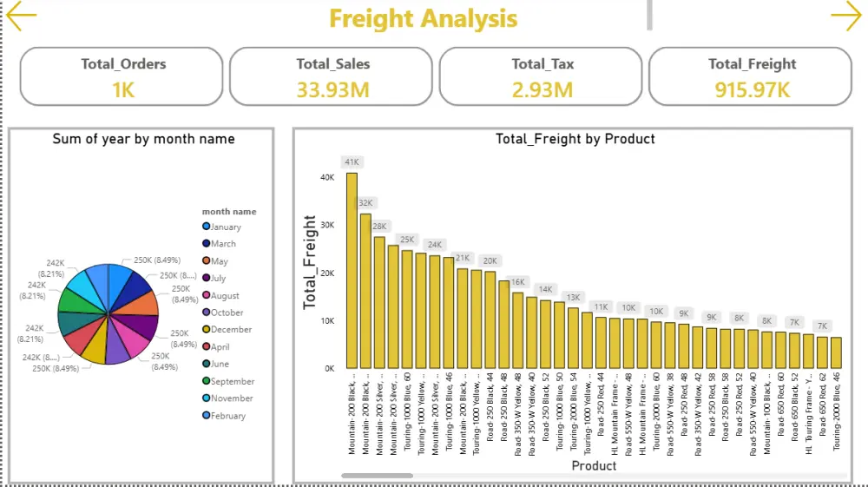Select the Total_Freight card showing 915.97K
The height and width of the screenshot is (487, 868).
[750, 76]
